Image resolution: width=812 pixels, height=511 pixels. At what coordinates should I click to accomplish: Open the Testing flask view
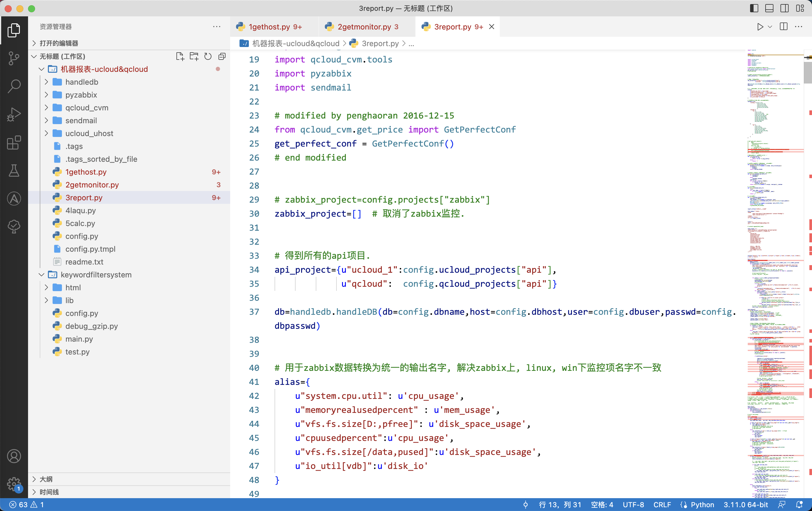(x=14, y=171)
